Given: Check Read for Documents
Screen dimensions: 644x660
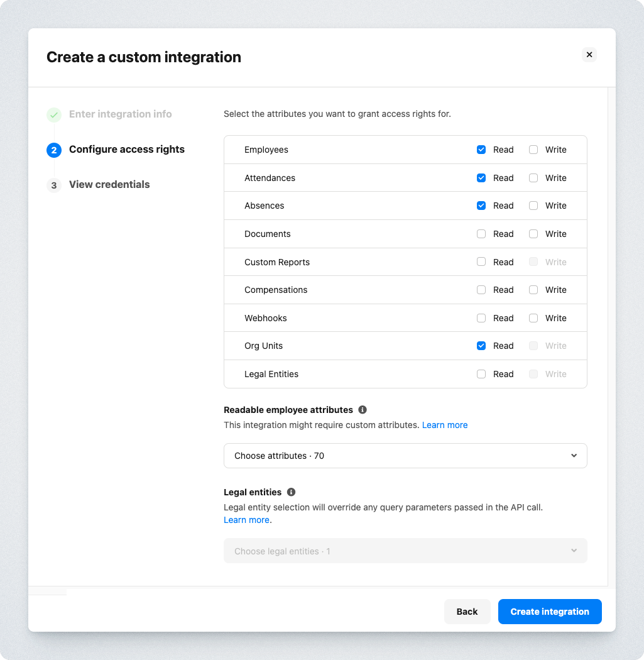Looking at the screenshot, I should tap(481, 234).
